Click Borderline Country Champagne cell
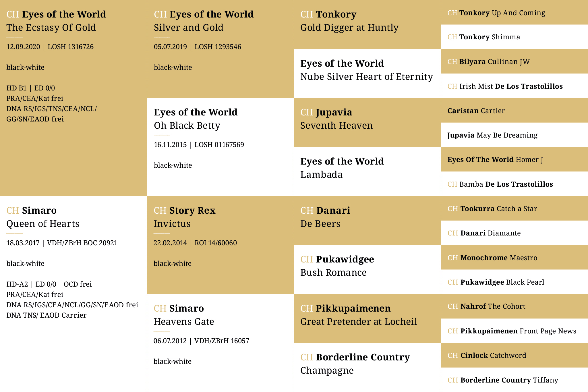This screenshot has width=588, height=392. pos(355,364)
